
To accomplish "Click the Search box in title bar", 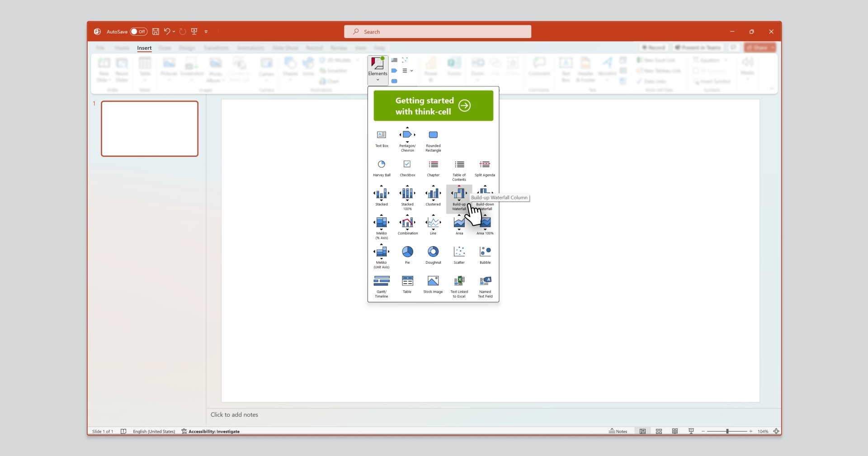I will click(437, 32).
